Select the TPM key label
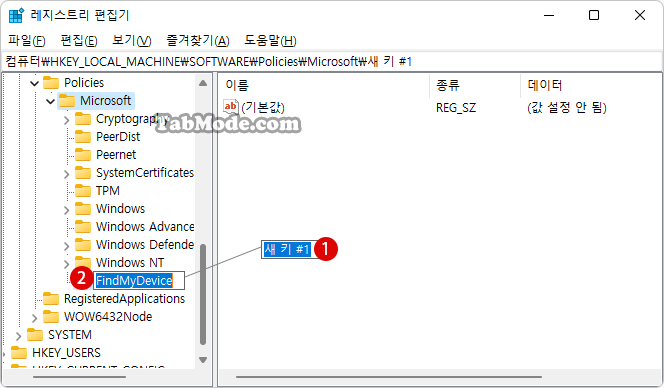664x388 pixels. [x=108, y=191]
